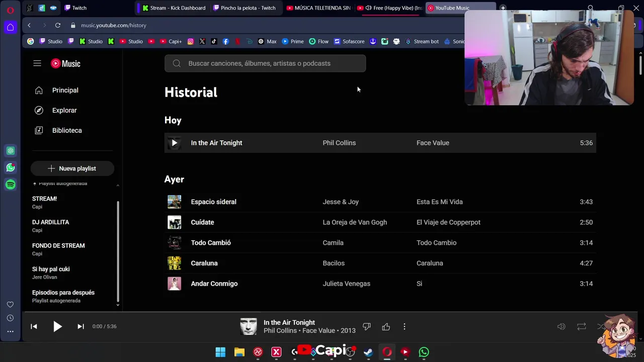This screenshot has height=362, width=644.
Task: Click now playing album art thumbnail
Action: 249,326
